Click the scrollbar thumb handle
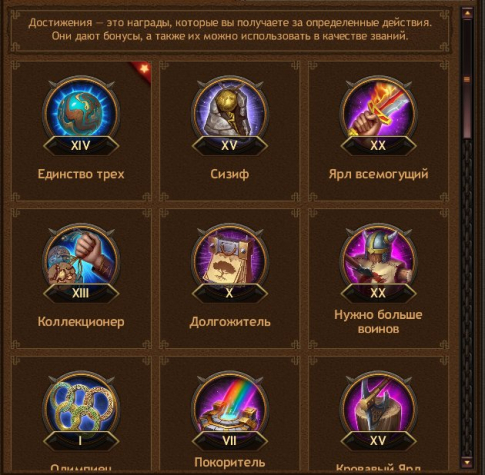485x475 pixels. click(x=467, y=79)
